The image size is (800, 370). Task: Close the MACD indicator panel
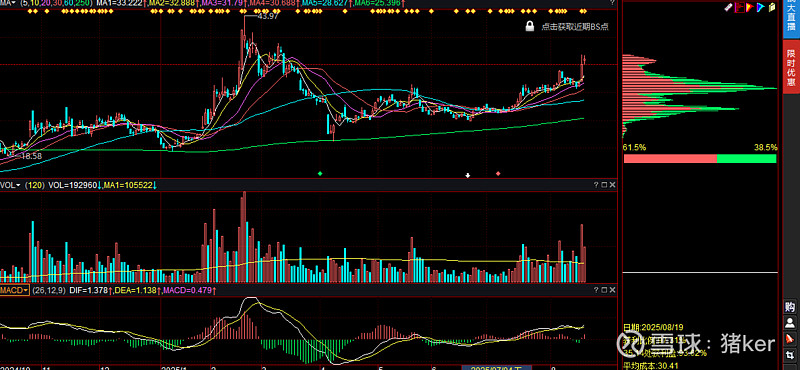[612, 290]
